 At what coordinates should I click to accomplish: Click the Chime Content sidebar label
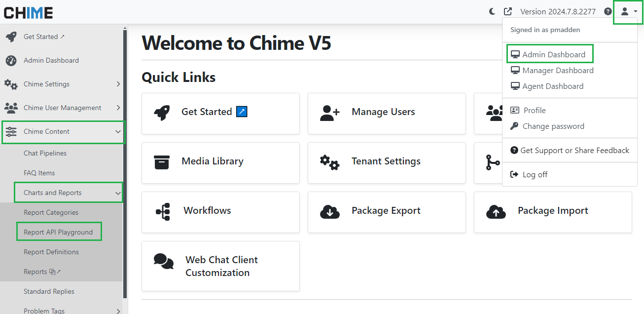tap(46, 131)
